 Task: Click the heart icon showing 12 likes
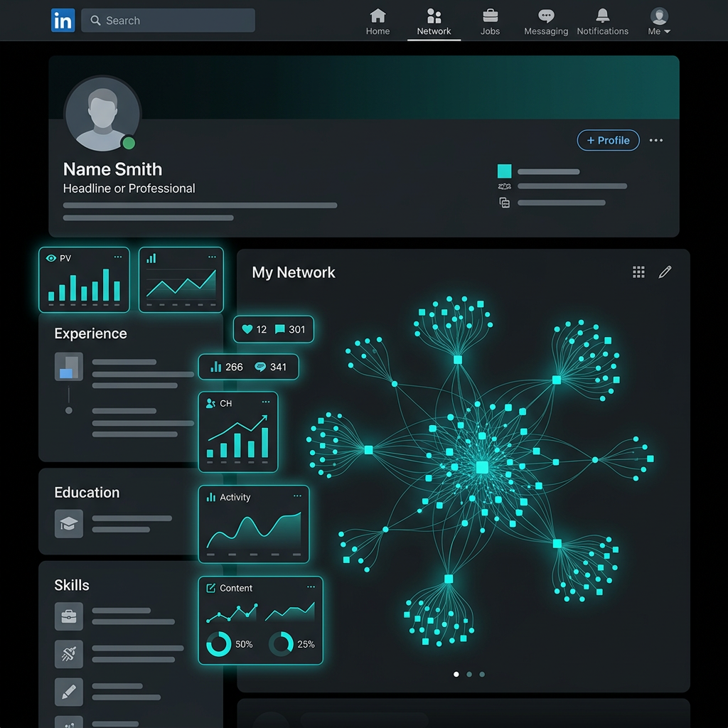pyautogui.click(x=248, y=329)
